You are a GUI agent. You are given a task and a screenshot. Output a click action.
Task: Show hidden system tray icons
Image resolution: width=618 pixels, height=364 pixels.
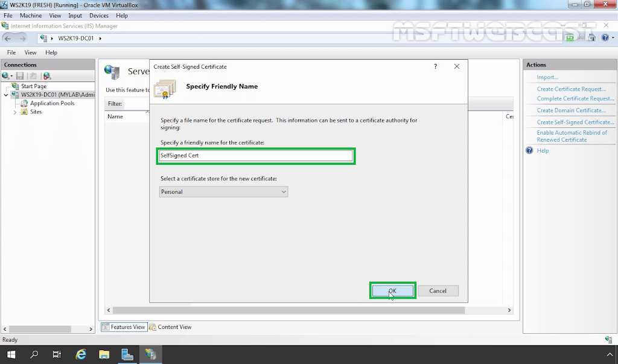(610, 354)
